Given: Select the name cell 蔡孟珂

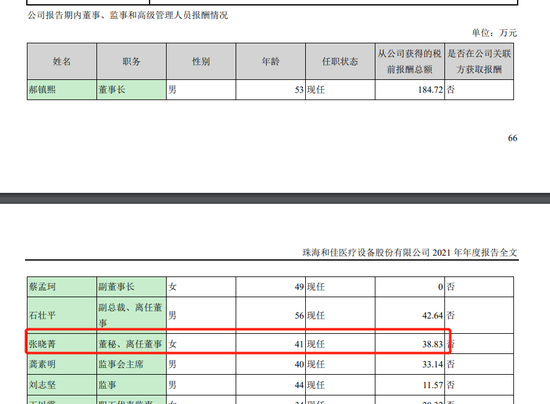Looking at the screenshot, I should 62,287.
